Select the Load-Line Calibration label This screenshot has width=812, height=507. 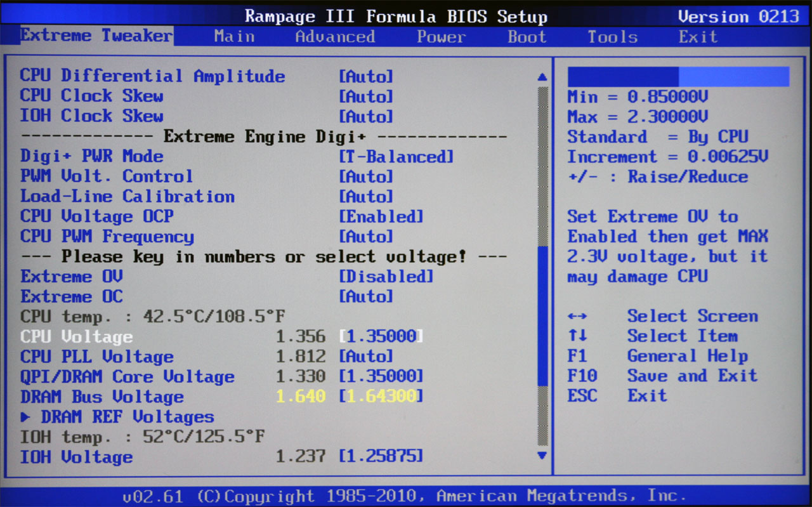(128, 197)
